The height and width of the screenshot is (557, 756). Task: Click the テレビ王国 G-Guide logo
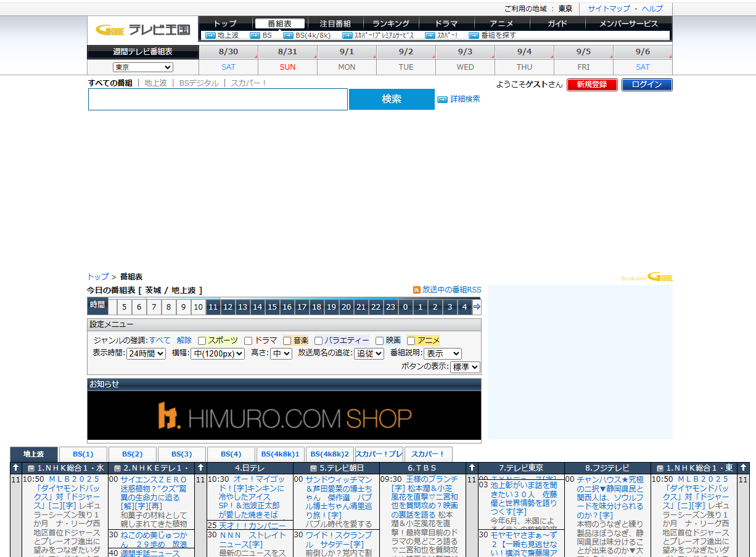[x=143, y=30]
